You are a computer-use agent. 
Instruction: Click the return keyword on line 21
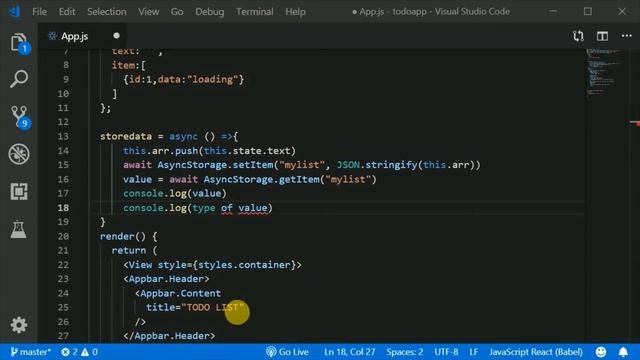[x=129, y=250]
